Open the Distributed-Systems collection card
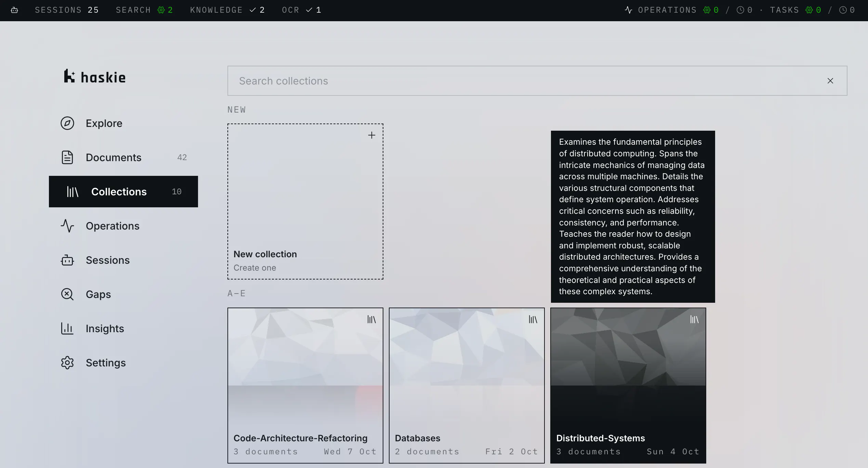The height and width of the screenshot is (468, 868). pyautogui.click(x=628, y=386)
